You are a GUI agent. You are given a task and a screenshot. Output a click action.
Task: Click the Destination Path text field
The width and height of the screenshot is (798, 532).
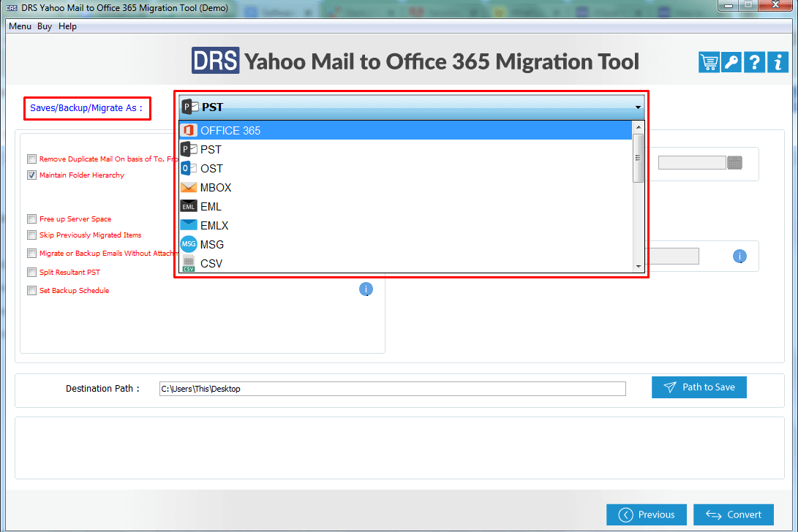click(x=392, y=389)
